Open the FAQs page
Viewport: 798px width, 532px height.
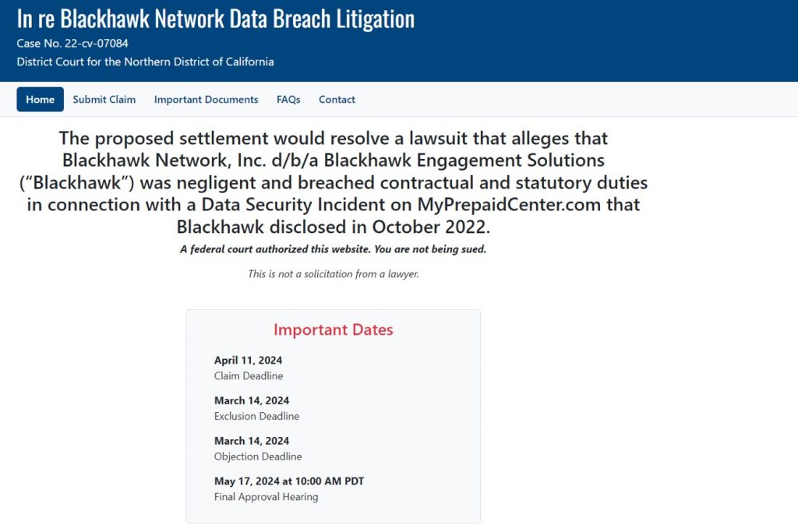click(288, 100)
